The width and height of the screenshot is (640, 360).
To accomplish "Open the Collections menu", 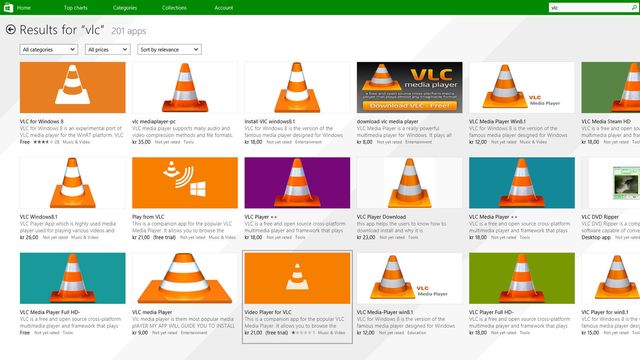I will 174,7.
